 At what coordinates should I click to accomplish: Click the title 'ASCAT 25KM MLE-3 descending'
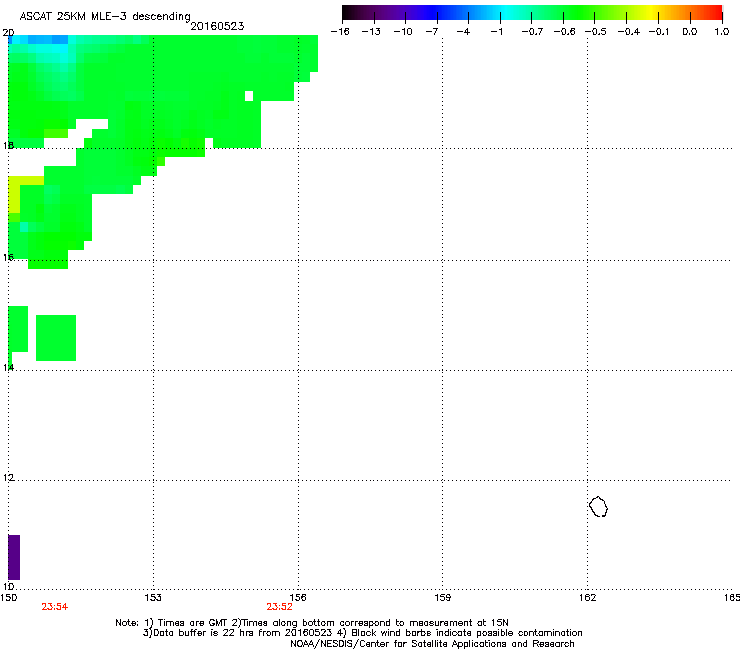point(105,17)
